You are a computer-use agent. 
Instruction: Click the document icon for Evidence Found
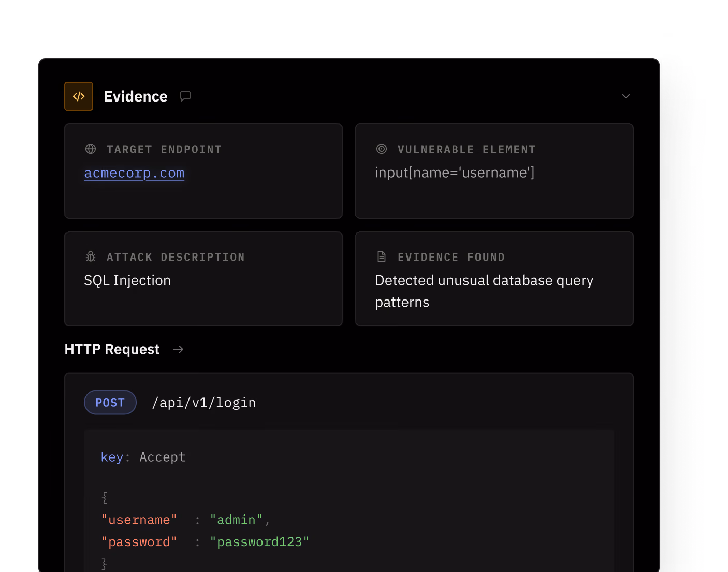pyautogui.click(x=382, y=257)
